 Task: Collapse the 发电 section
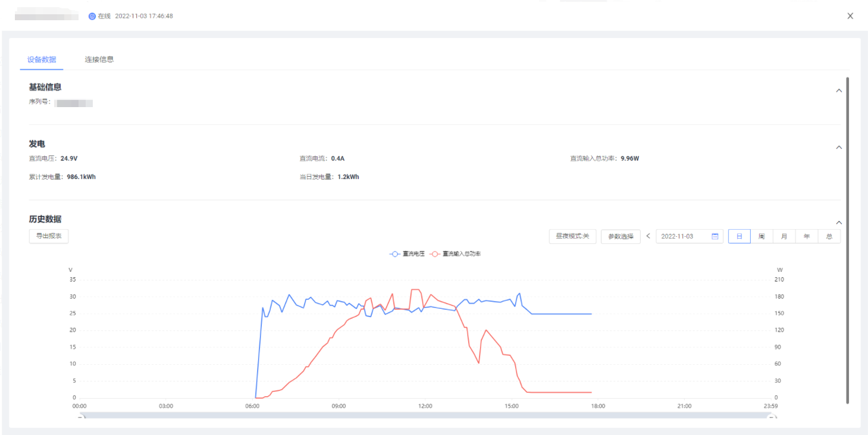point(839,148)
